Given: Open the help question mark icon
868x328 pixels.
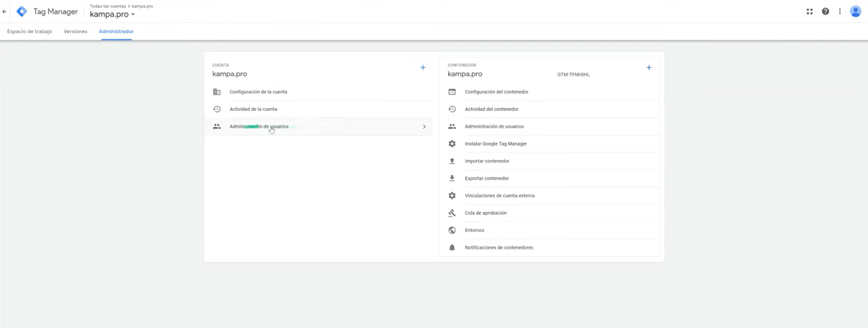Looking at the screenshot, I should [826, 12].
